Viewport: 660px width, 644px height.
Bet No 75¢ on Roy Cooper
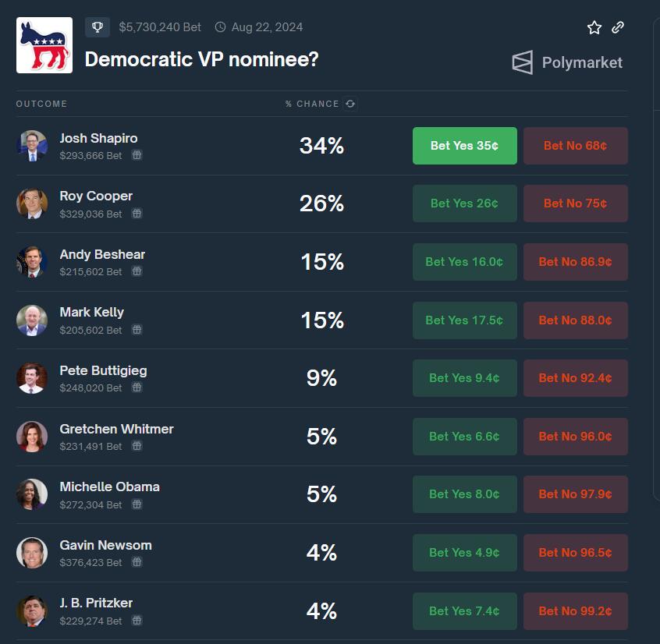point(576,203)
